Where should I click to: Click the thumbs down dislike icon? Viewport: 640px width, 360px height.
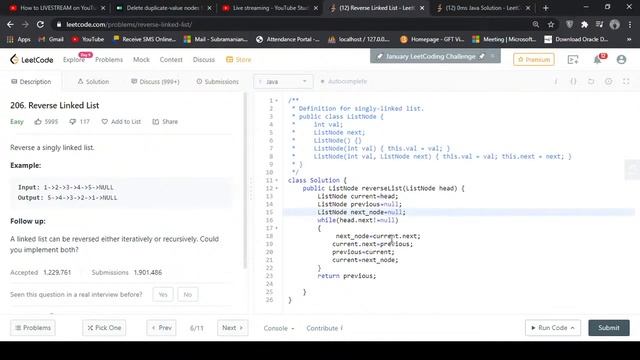pos(73,122)
